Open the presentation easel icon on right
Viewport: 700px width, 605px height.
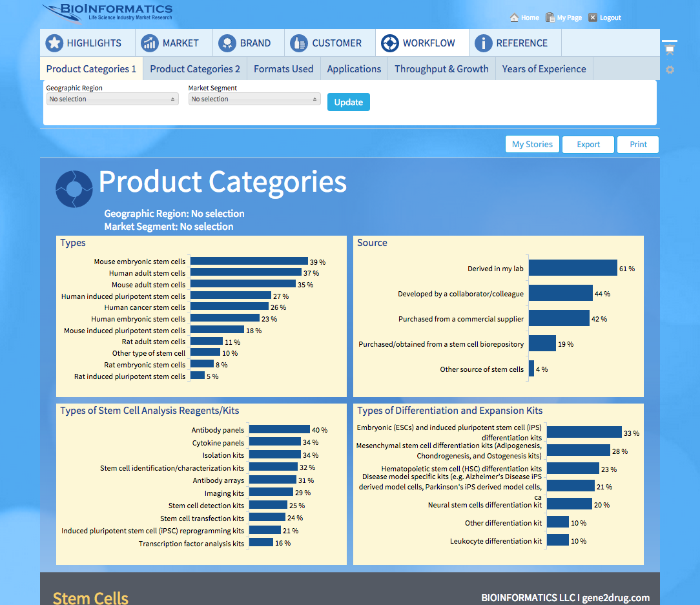[x=670, y=48]
